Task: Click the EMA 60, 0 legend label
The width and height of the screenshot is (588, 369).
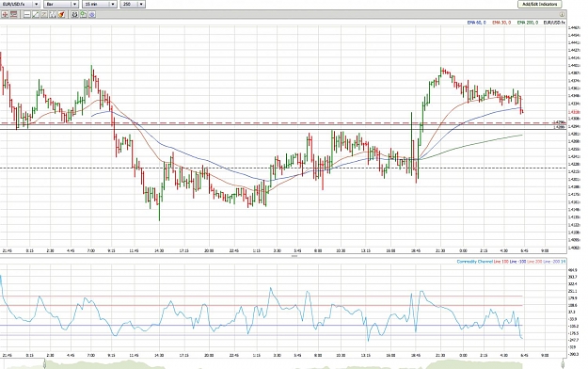Action: click(x=476, y=23)
